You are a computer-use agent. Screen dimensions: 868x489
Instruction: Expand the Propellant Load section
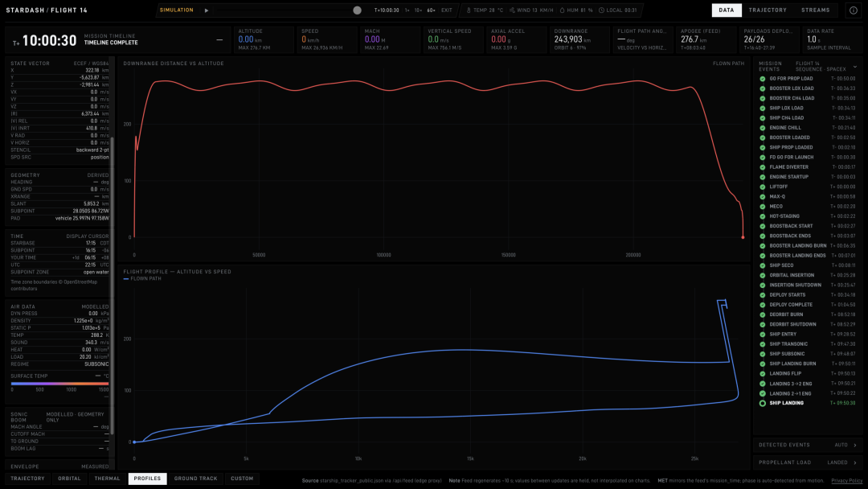pyautogui.click(x=808, y=463)
